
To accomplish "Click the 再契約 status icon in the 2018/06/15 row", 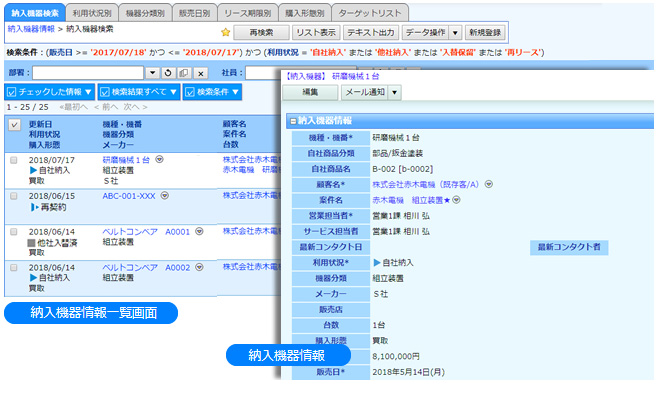I will point(34,207).
